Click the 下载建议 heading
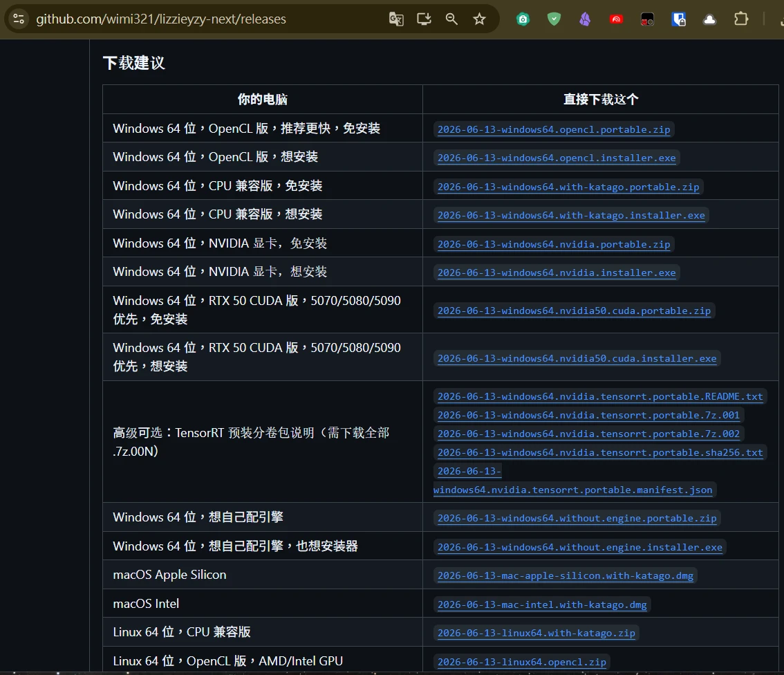Screen dimensions: 784x675 [133, 63]
